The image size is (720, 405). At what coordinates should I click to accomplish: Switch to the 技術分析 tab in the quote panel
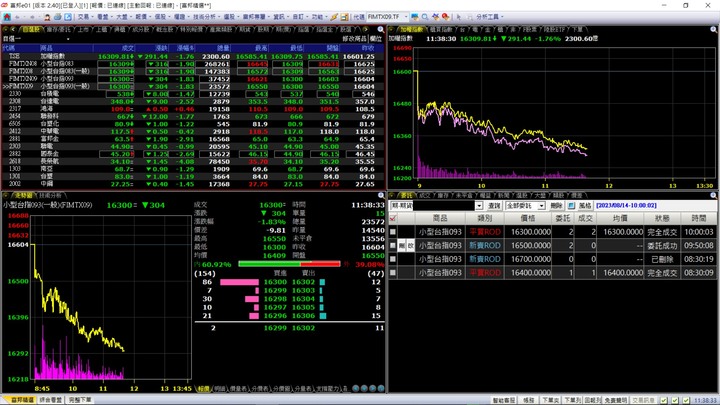pyautogui.click(x=50, y=196)
